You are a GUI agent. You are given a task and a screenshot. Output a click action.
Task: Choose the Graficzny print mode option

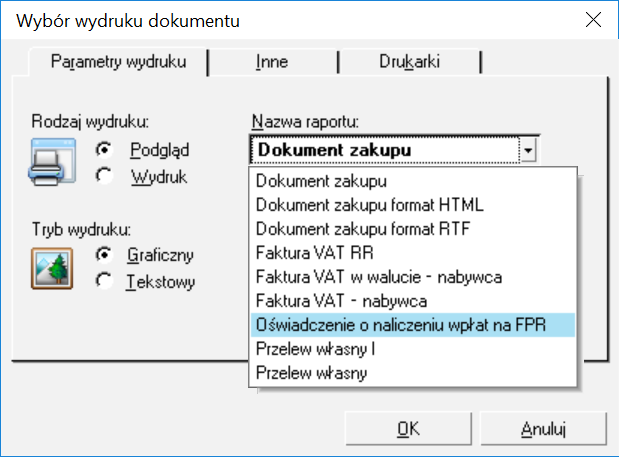pos(103,255)
